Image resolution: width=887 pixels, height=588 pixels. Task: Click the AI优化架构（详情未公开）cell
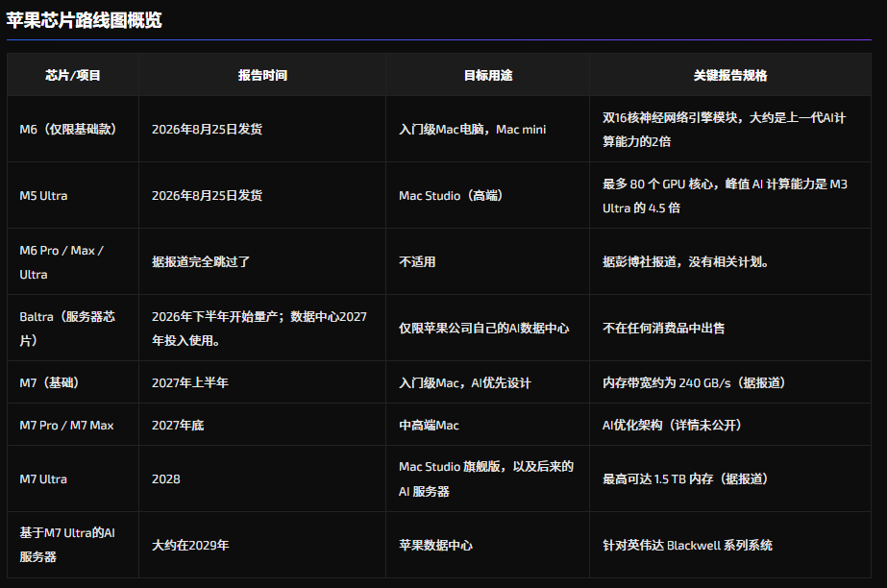[730, 426]
